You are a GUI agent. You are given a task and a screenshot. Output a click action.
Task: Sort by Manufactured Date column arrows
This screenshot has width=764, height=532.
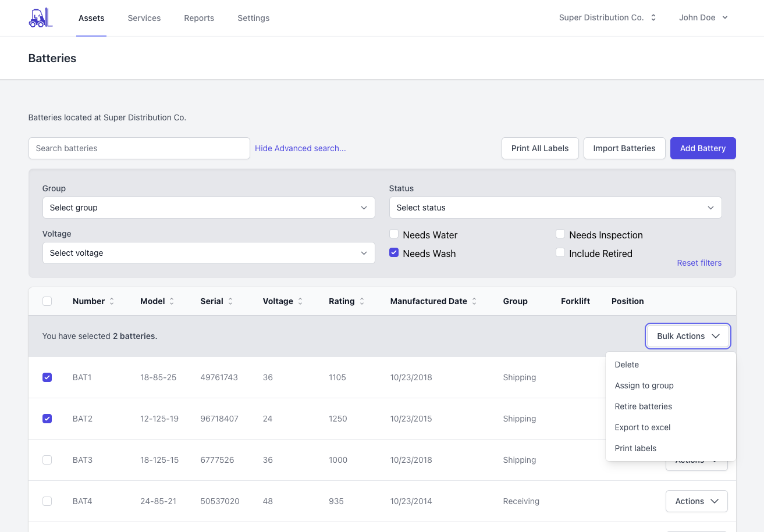(x=474, y=301)
